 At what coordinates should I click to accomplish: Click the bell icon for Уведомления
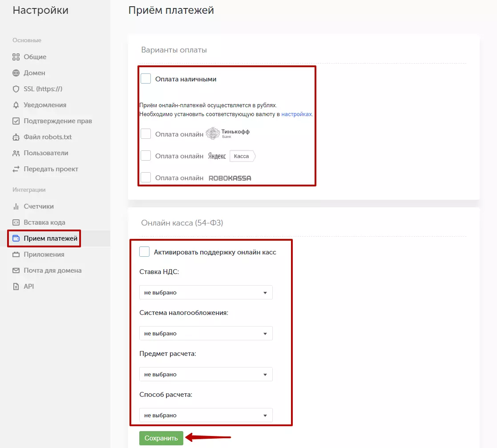click(16, 105)
